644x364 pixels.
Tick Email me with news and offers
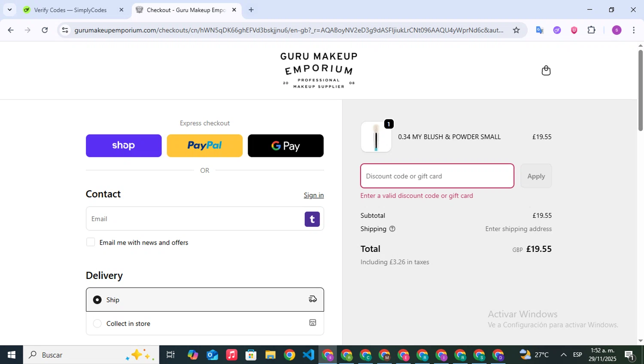point(91,242)
